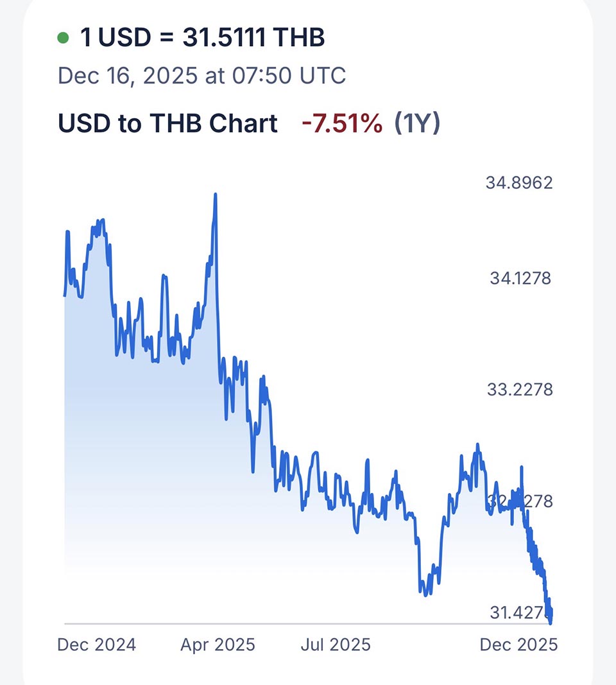Click the -7.51% change percentage
The width and height of the screenshot is (616, 685).
(x=341, y=123)
